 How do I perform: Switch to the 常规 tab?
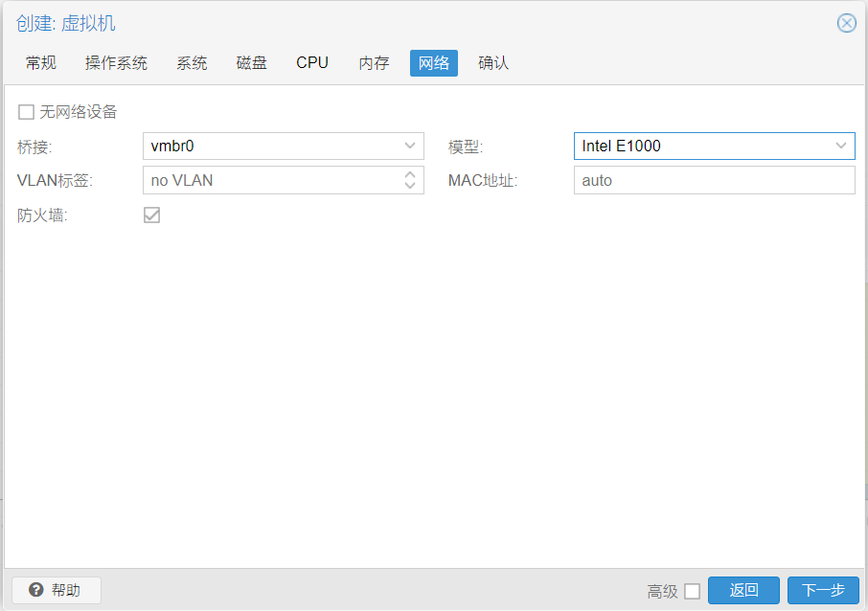(41, 63)
